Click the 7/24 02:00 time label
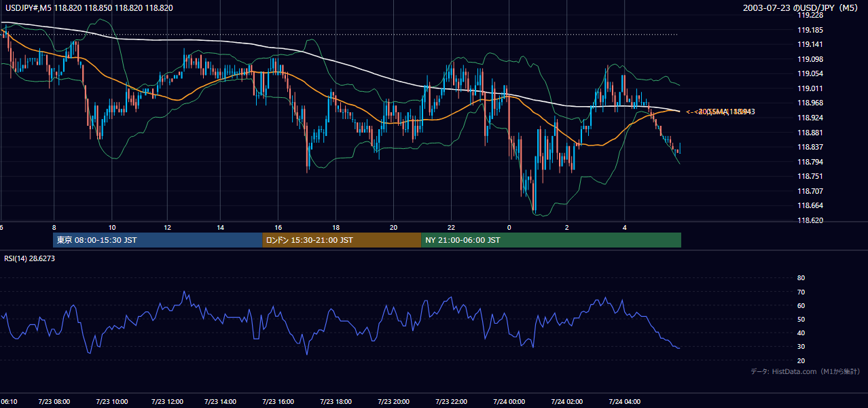The width and height of the screenshot is (868, 408). (x=567, y=401)
